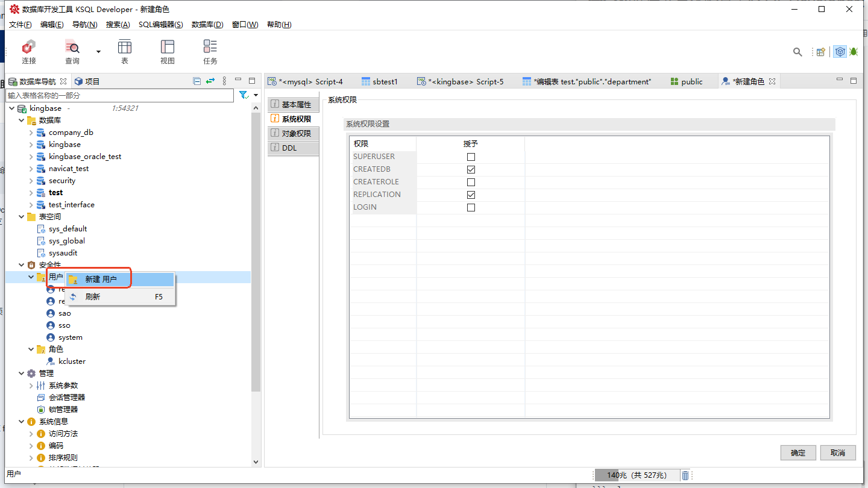This screenshot has width=868, height=488.
Task: Close the 数据库导航 view via its X
Action: pyautogui.click(x=62, y=81)
